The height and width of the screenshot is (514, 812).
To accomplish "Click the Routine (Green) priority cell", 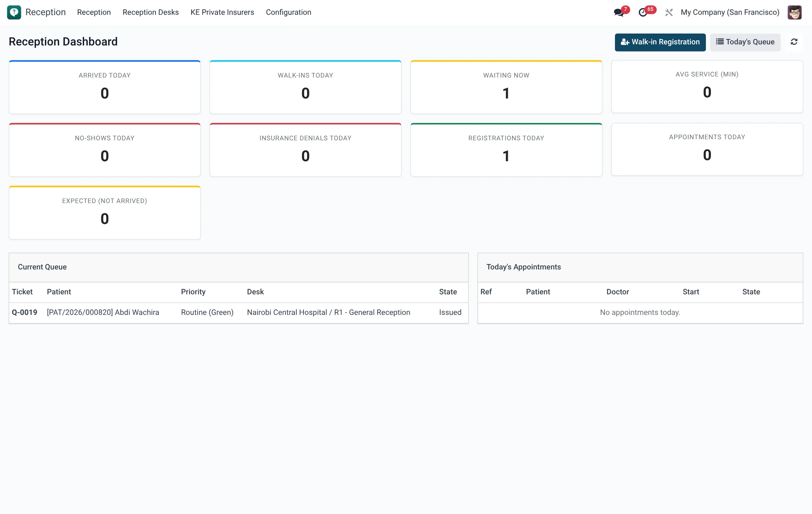I will tap(207, 312).
